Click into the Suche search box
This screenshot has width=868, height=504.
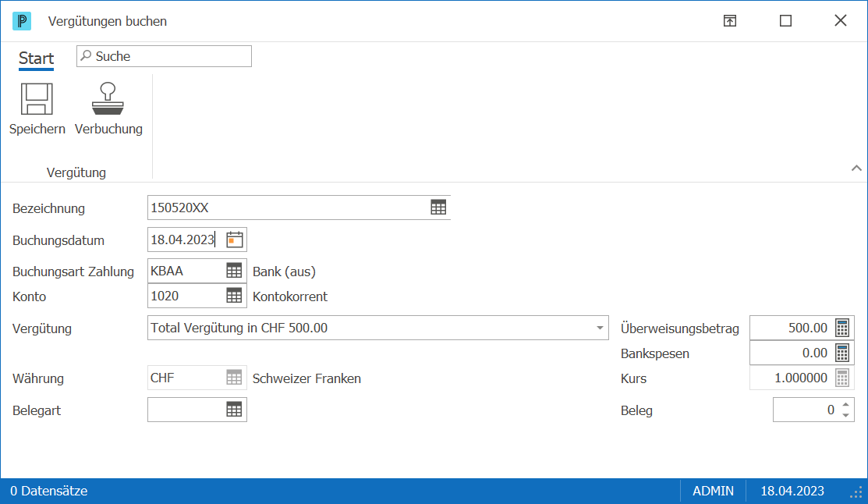164,56
